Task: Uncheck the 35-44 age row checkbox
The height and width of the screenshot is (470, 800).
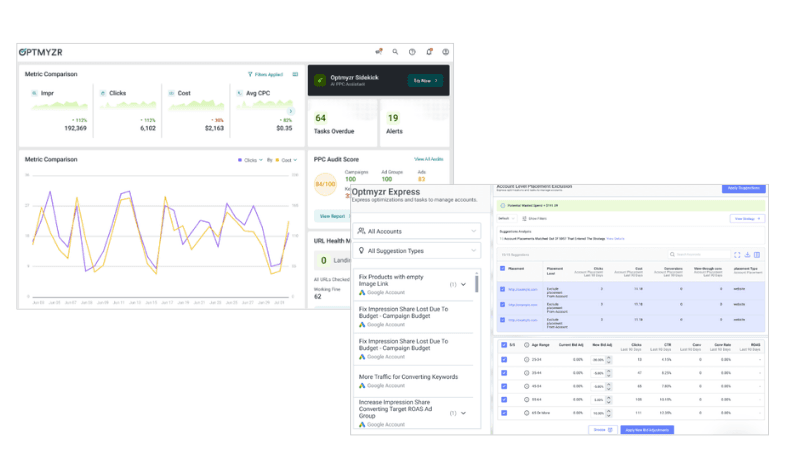Action: [504, 373]
